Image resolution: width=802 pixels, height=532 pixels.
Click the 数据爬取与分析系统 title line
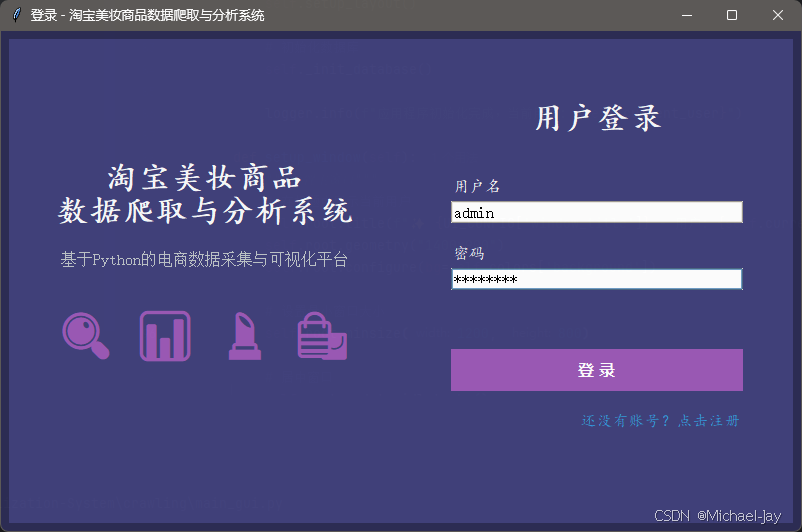coord(205,210)
